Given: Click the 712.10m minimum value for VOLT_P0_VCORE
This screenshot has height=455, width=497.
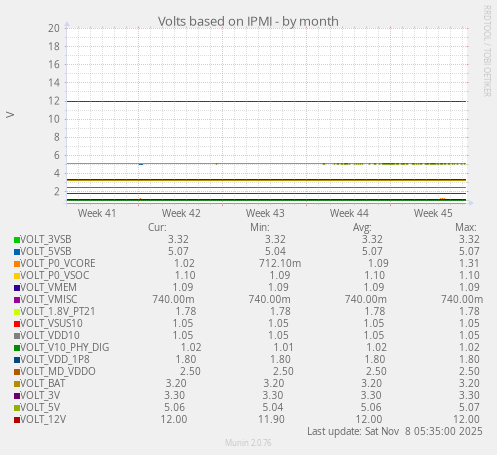Looking at the screenshot, I should [x=280, y=264].
